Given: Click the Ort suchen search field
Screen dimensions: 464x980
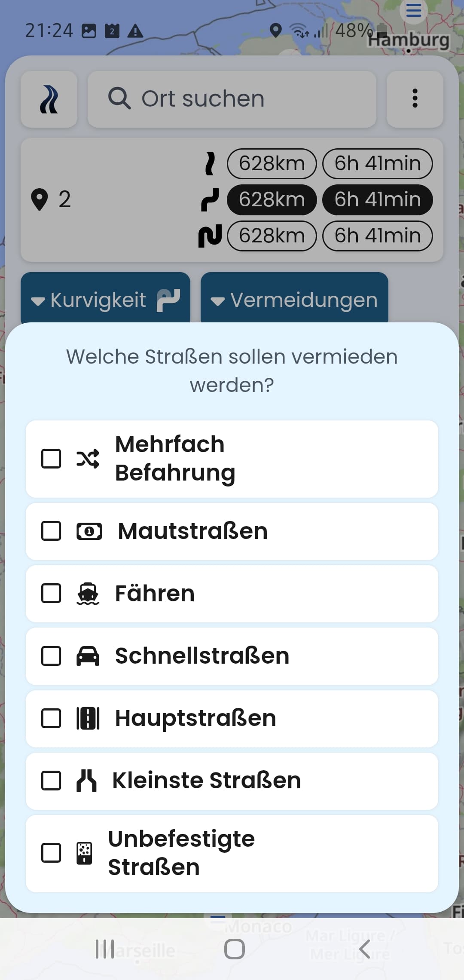Looking at the screenshot, I should coord(232,99).
